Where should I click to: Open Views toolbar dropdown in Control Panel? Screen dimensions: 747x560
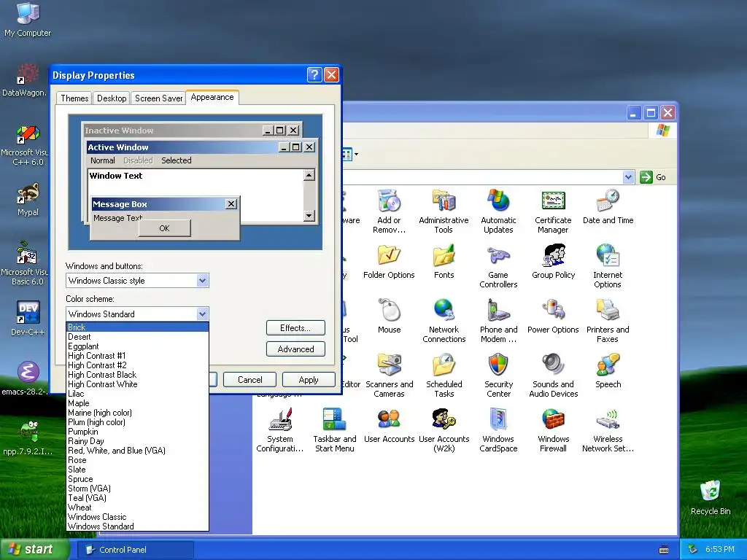(356, 155)
